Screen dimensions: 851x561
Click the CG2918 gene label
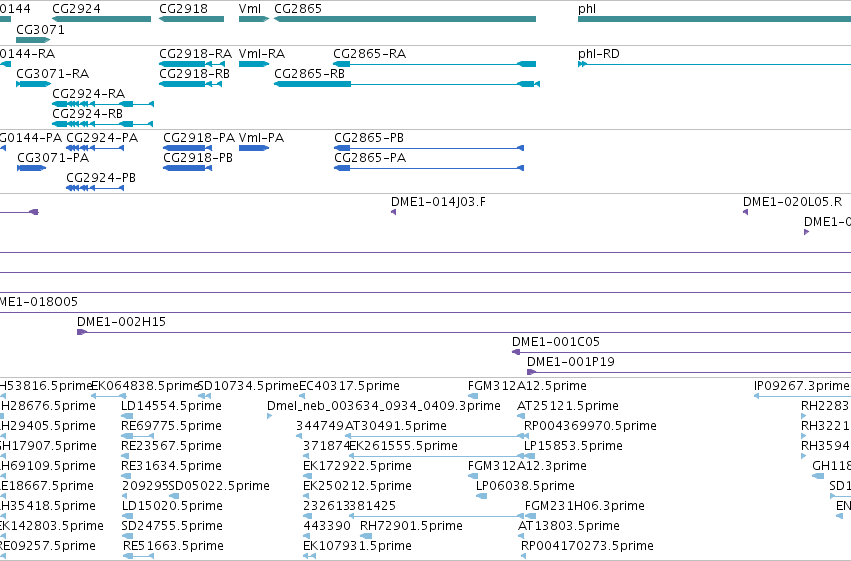[x=183, y=9]
